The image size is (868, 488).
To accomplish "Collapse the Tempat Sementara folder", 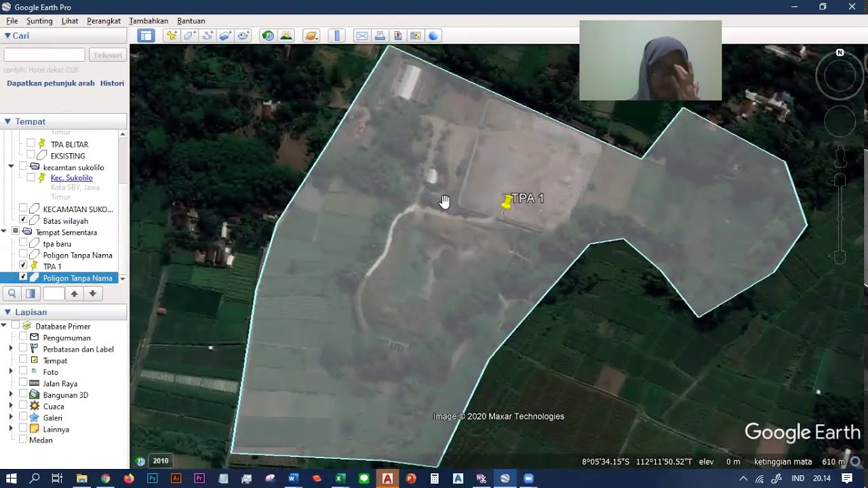I will pyautogui.click(x=4, y=232).
